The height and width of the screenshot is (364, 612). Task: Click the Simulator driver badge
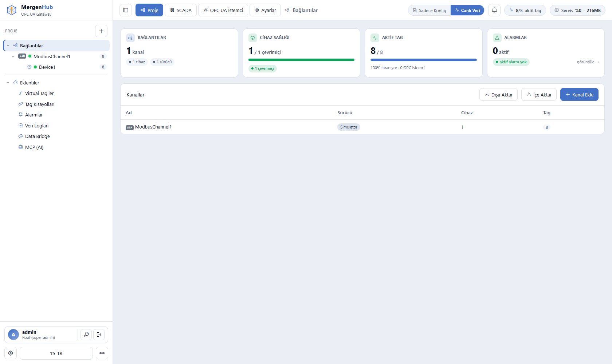pos(349,127)
